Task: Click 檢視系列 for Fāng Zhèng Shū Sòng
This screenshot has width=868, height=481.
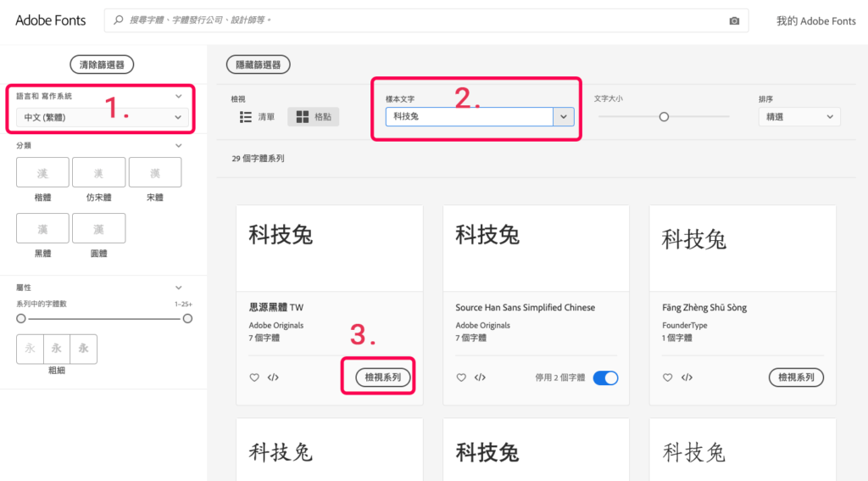Action: pos(796,378)
